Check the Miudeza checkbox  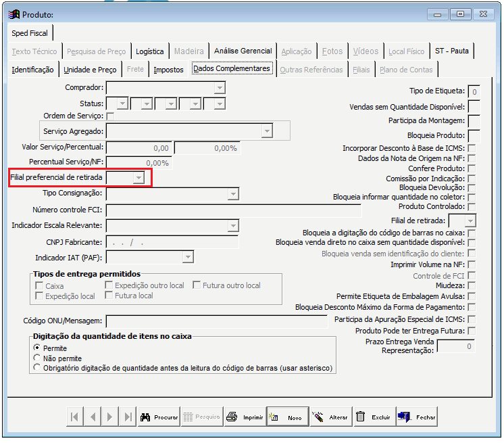pos(472,285)
